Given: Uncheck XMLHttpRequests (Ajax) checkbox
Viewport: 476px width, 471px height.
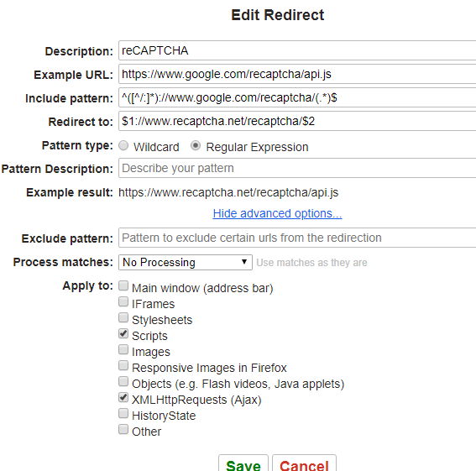Looking at the screenshot, I should (123, 397).
